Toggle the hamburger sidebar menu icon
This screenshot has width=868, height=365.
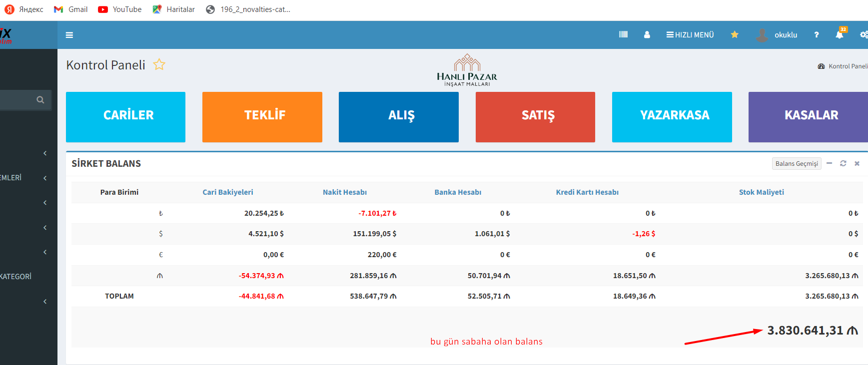coord(69,35)
